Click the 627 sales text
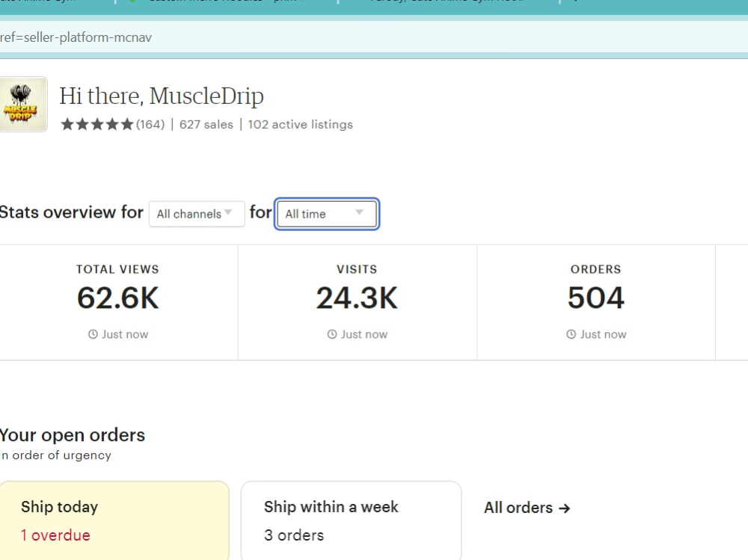This screenshot has height=560, width=748. (x=206, y=125)
